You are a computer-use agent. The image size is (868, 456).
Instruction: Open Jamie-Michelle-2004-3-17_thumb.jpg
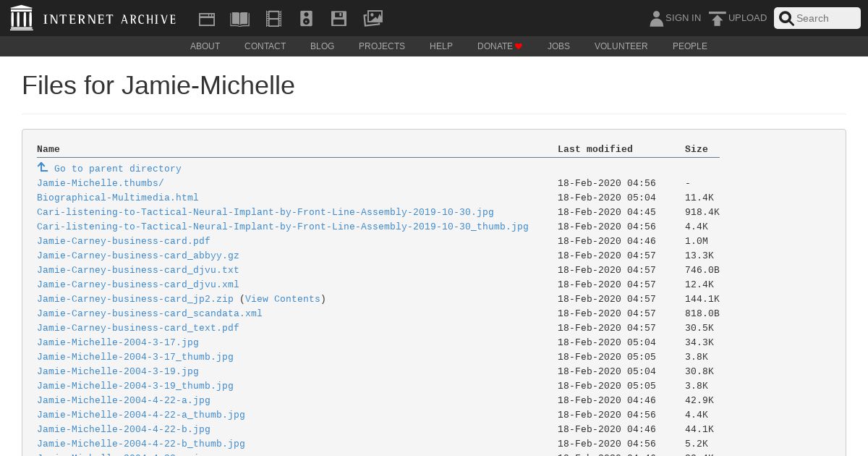coord(135,357)
